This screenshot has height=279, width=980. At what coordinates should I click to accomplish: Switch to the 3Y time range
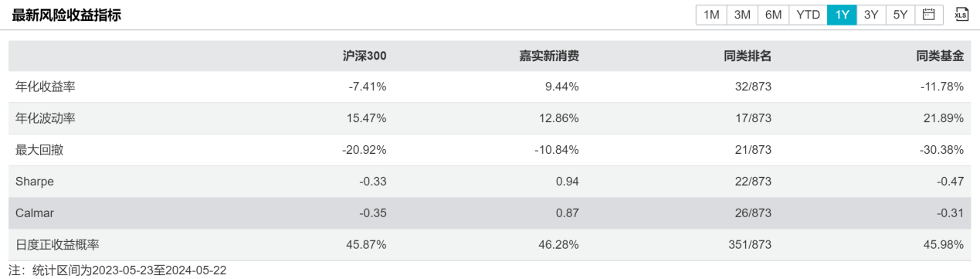pos(871,15)
